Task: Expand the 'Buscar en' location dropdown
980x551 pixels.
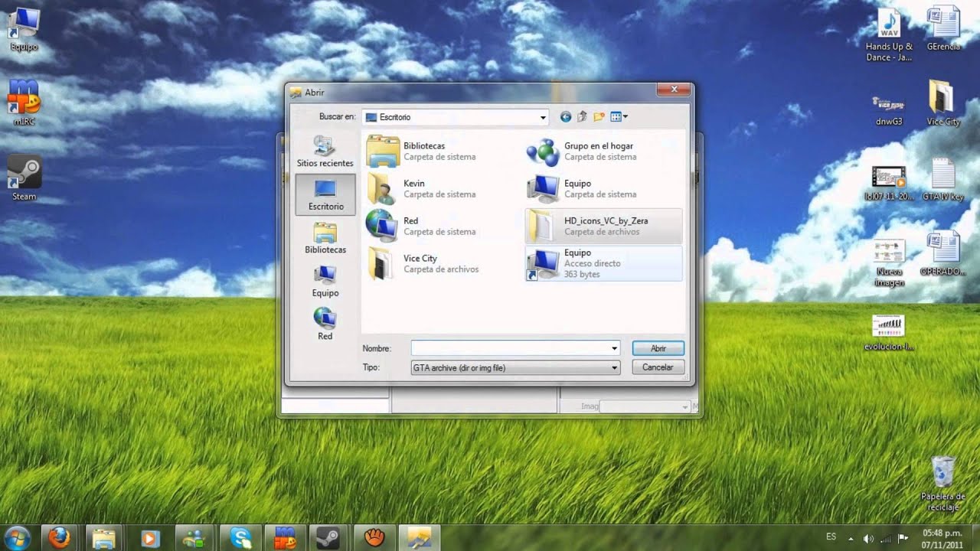Action: pyautogui.click(x=543, y=118)
